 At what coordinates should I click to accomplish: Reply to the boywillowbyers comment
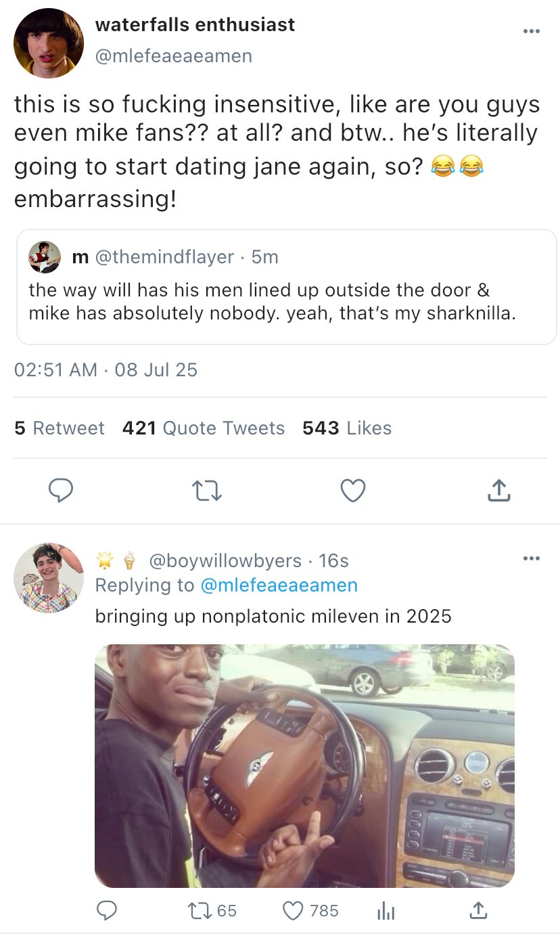pyautogui.click(x=106, y=911)
